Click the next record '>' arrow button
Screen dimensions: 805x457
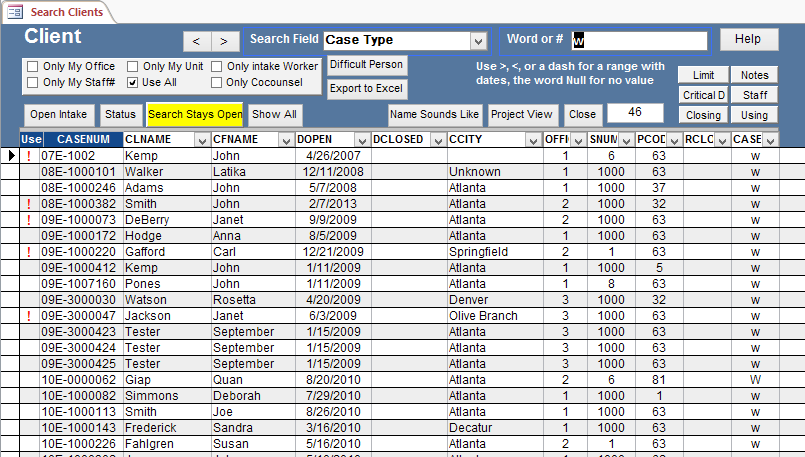click(225, 41)
